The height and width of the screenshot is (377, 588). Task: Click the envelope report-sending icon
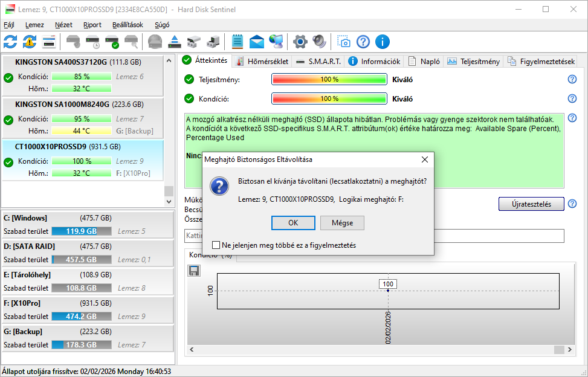pyautogui.click(x=256, y=42)
